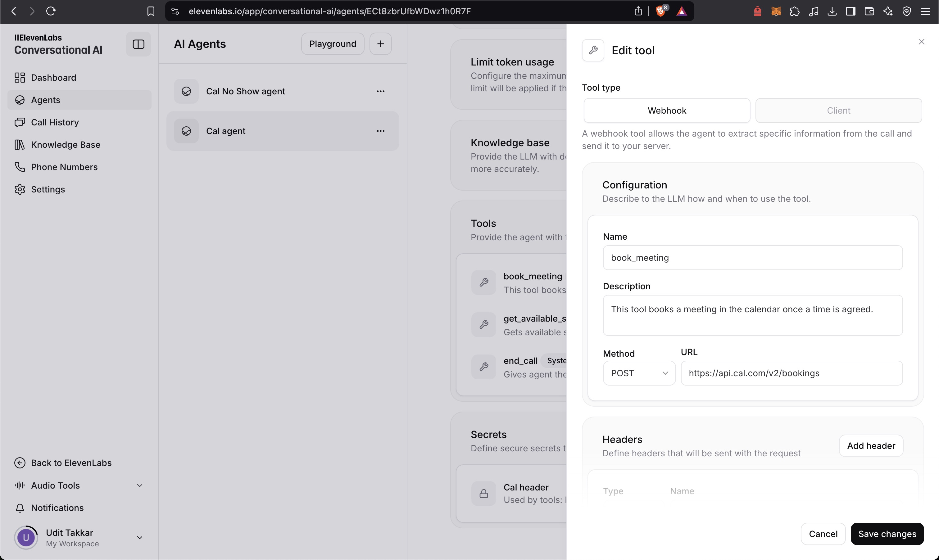Open three-dot menu for Cal agent

[380, 131]
